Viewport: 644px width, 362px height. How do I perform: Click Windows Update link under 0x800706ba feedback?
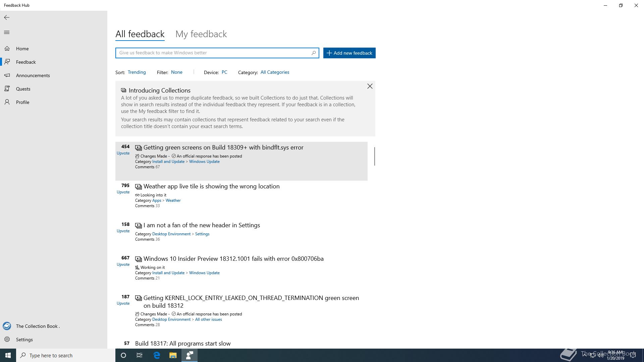(x=204, y=273)
